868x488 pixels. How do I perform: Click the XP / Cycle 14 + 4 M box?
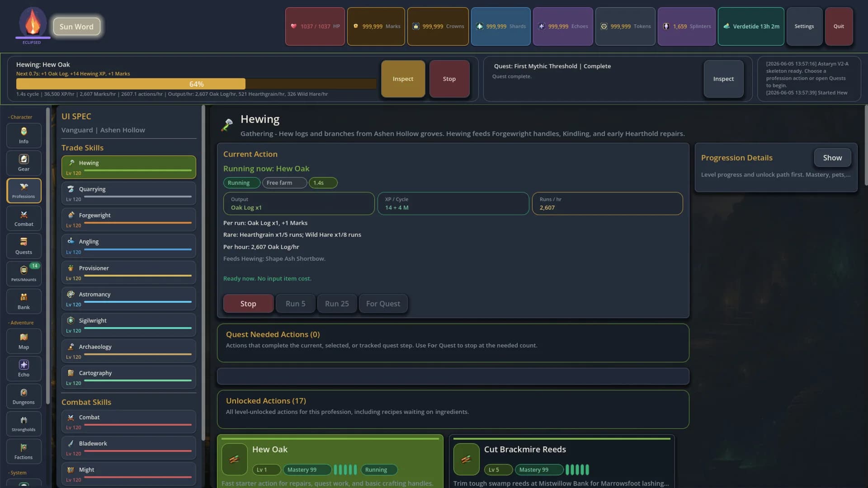coord(453,203)
